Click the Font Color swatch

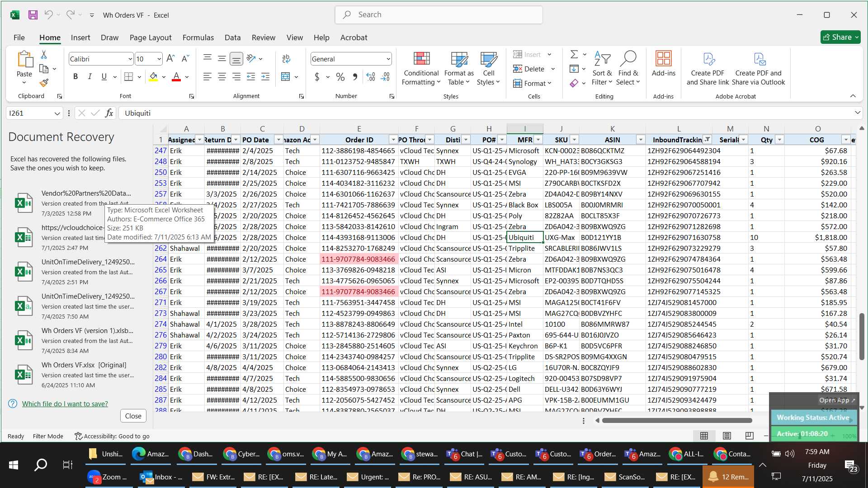[x=176, y=77]
